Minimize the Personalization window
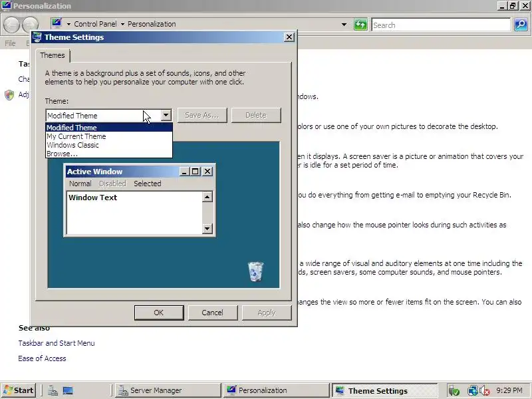 (x=502, y=6)
